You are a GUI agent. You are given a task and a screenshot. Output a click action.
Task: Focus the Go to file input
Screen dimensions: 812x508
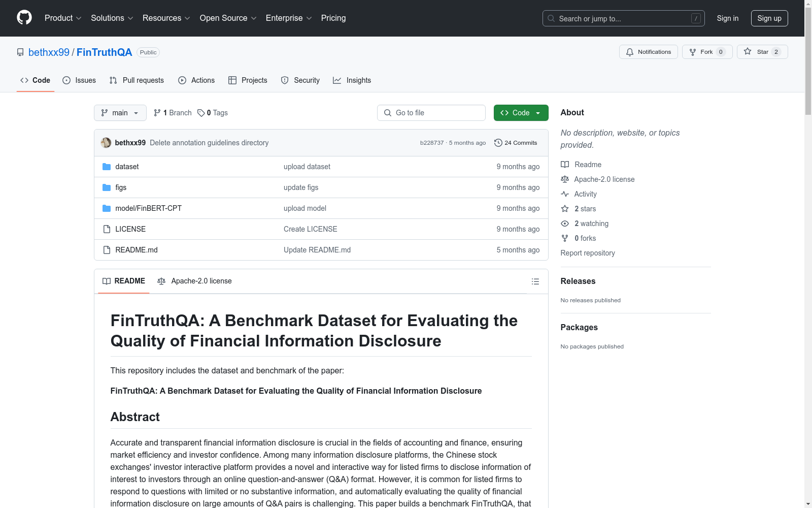[x=431, y=113]
